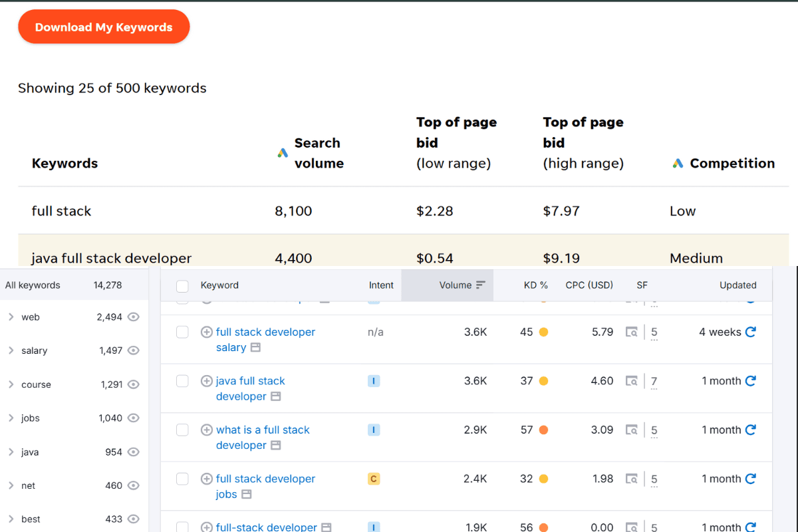Toggle the eye icon for the 'web' group
Image resolution: width=798 pixels, height=532 pixels.
(133, 317)
